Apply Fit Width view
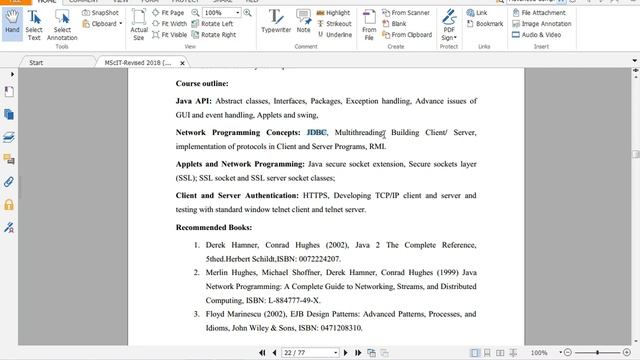Image resolution: width=640 pixels, height=360 pixels. pos(169,24)
